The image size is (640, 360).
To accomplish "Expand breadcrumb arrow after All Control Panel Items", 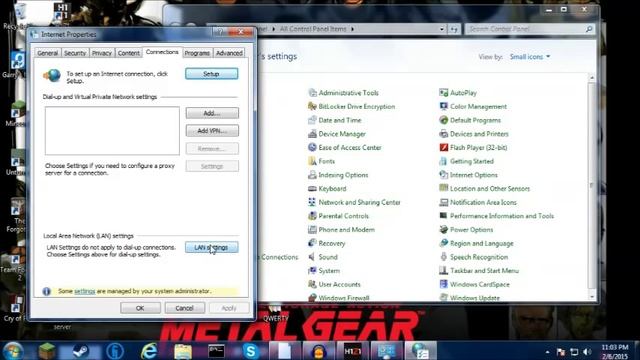I will (353, 29).
